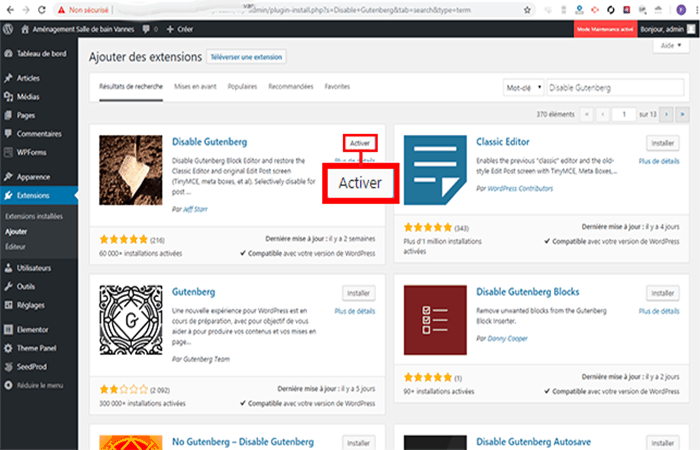Viewport: 700px width, 450px height.
Task: Open Extensions installées submenu
Action: pyautogui.click(x=34, y=216)
